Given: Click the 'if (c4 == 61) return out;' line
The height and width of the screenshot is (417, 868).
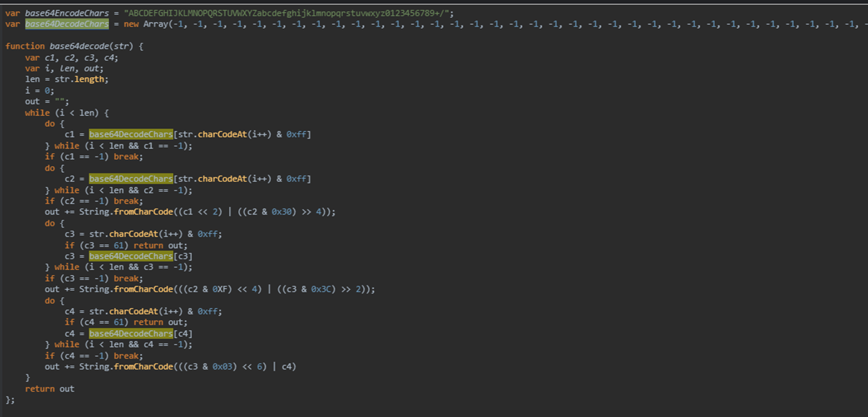Looking at the screenshot, I should click(124, 322).
